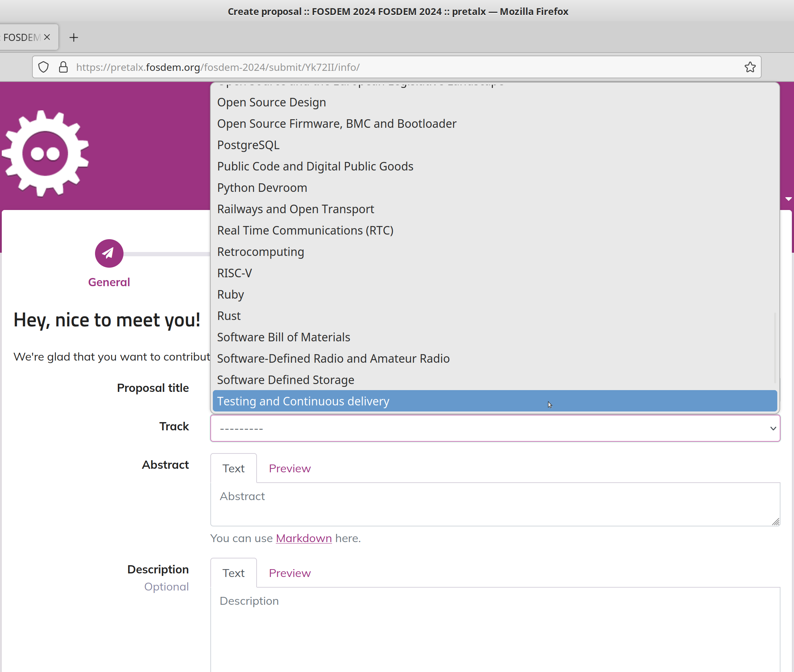Switch to Description Preview tab
794x672 pixels.
pos(289,573)
